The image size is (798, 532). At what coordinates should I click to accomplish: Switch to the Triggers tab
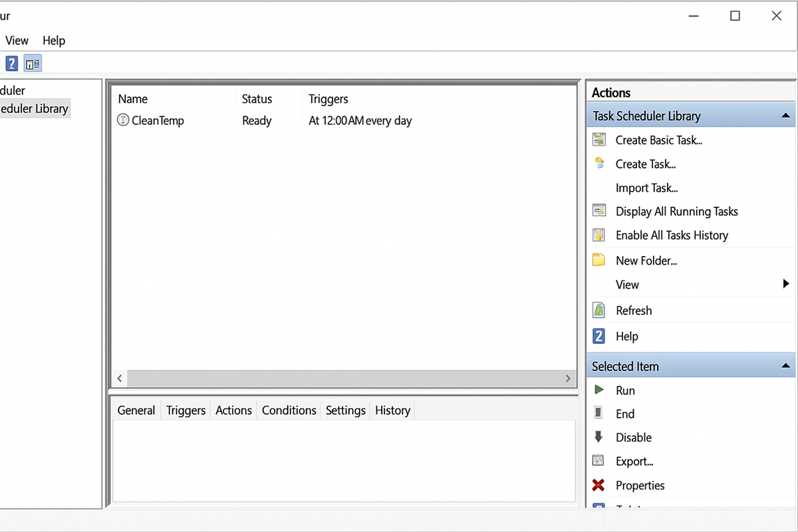[186, 410]
